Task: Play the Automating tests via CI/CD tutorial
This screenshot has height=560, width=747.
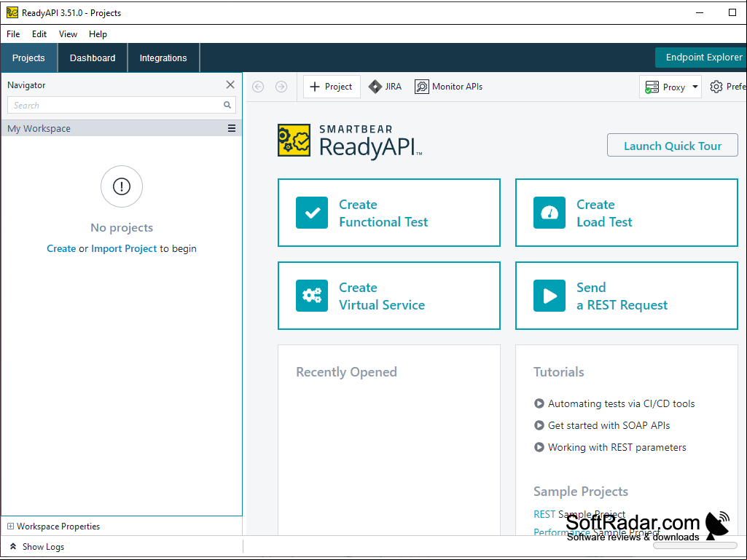Action: coord(539,404)
